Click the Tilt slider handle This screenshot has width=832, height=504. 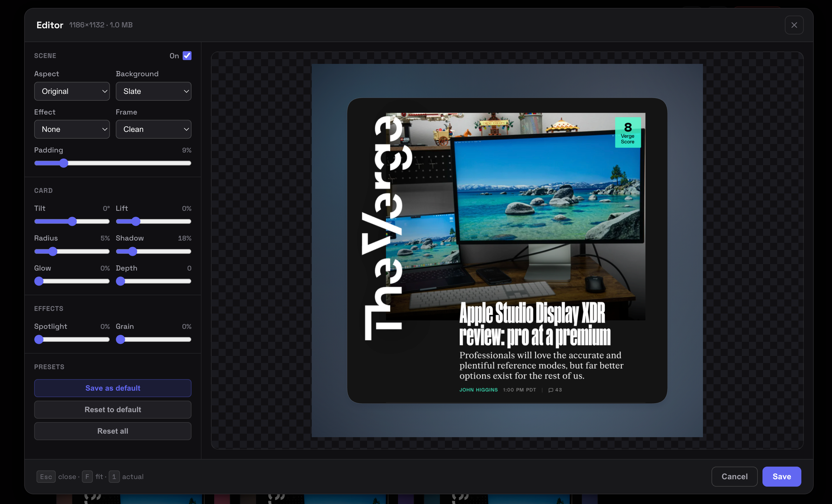coord(72,221)
